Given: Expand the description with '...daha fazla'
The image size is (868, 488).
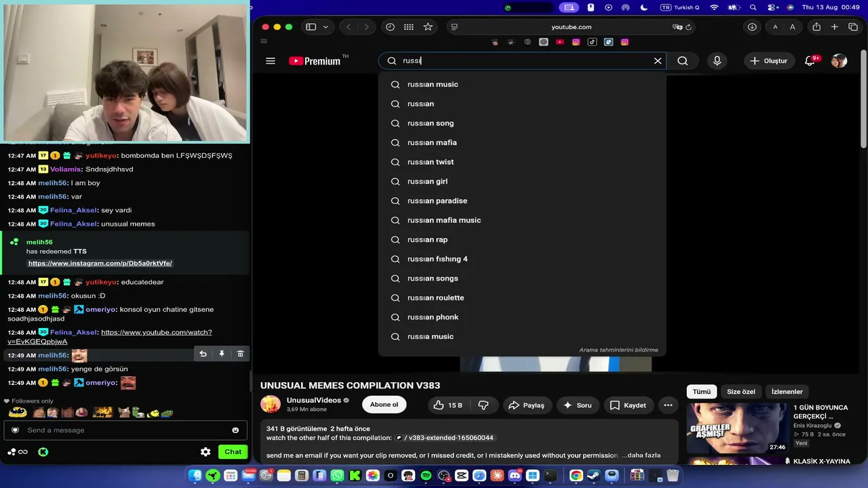Looking at the screenshot, I should pos(641,455).
